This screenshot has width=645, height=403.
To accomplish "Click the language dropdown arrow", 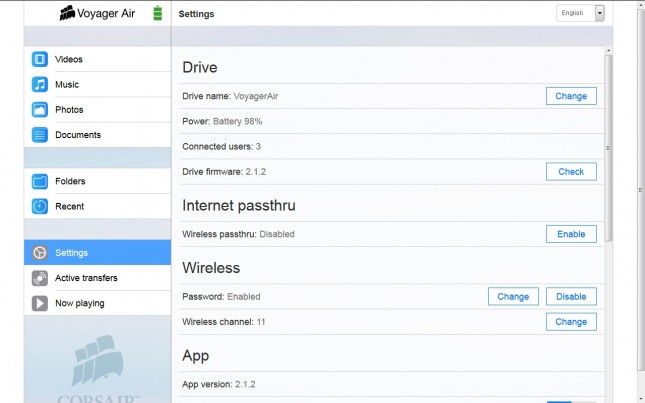I will click(600, 13).
